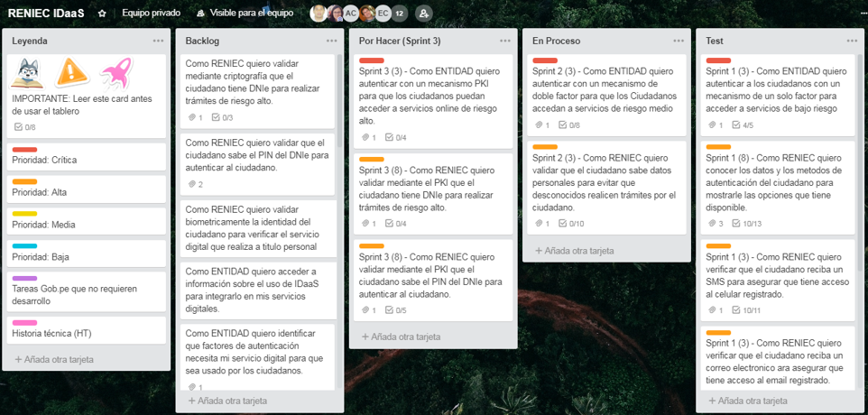Click the EC member avatar
The image size is (868, 415).
pyautogui.click(x=383, y=14)
